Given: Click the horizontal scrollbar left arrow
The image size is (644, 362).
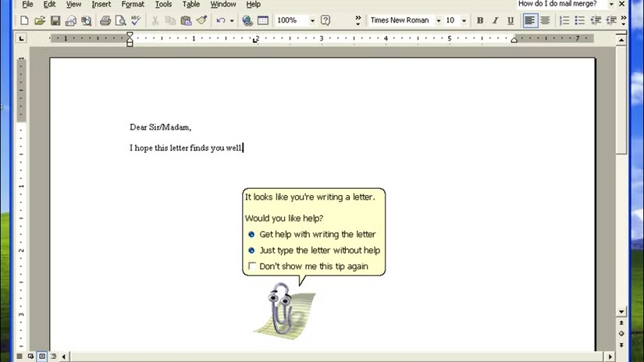Looking at the screenshot, I should coord(64,357).
